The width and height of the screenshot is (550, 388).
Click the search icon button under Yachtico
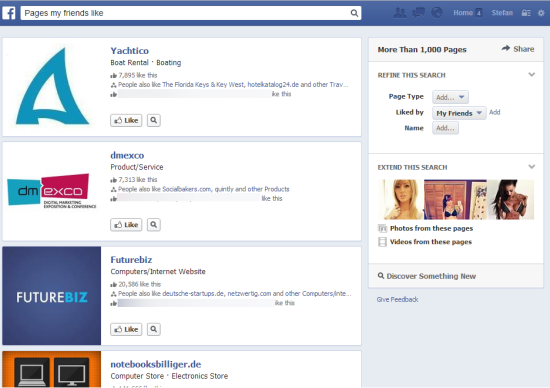(x=154, y=120)
